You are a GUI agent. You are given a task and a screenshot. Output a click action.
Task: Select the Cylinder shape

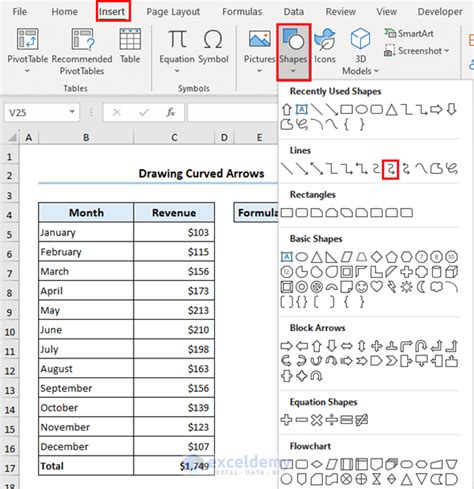(436, 272)
